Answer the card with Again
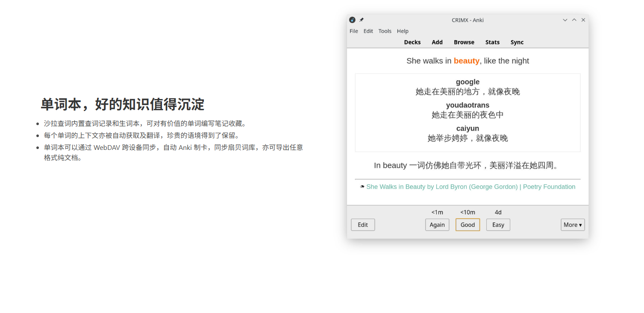 pyautogui.click(x=437, y=225)
